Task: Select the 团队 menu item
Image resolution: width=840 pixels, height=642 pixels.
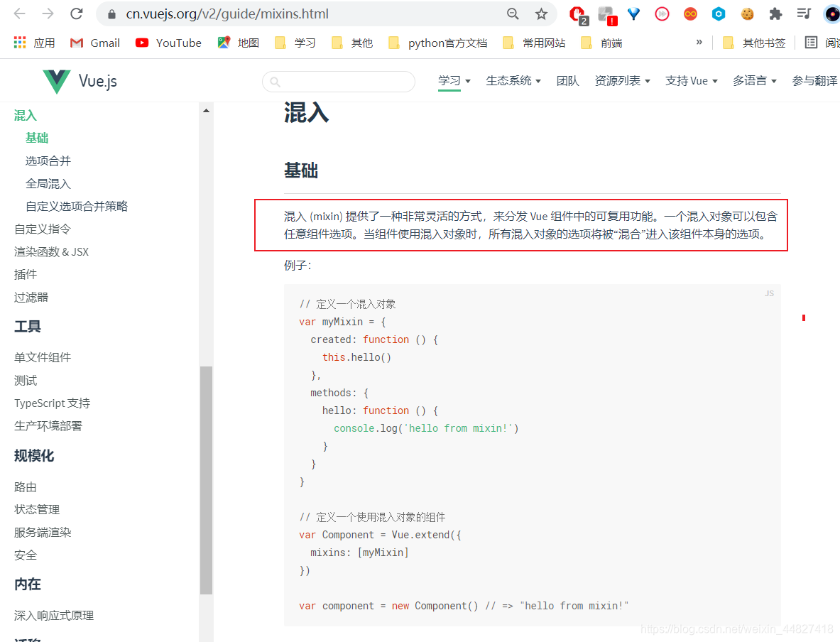Action: pyautogui.click(x=568, y=80)
